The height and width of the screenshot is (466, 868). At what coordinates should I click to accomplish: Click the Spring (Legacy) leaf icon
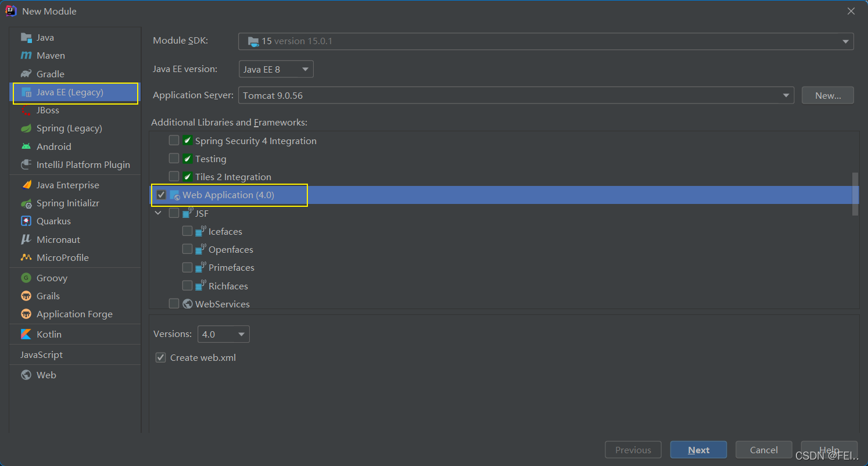coord(26,128)
